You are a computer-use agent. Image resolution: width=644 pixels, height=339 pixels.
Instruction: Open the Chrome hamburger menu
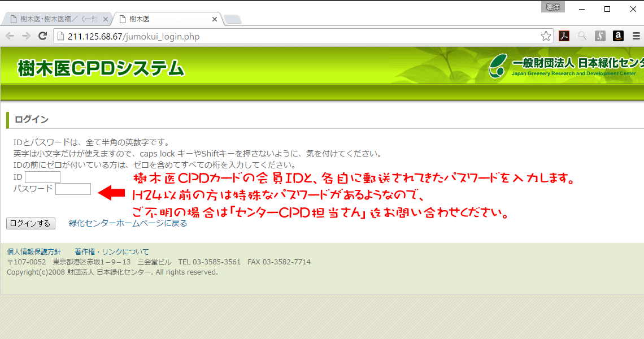pos(636,36)
